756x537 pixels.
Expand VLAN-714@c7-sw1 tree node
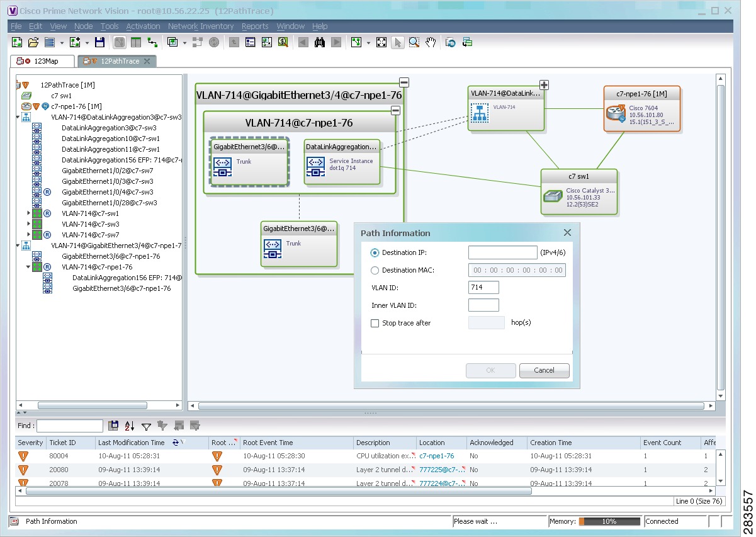28,213
